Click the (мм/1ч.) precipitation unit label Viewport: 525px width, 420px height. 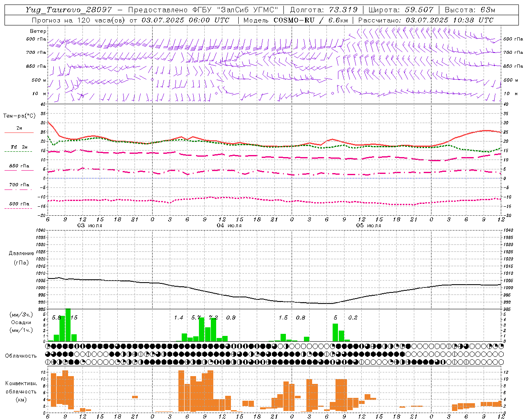[21, 330]
